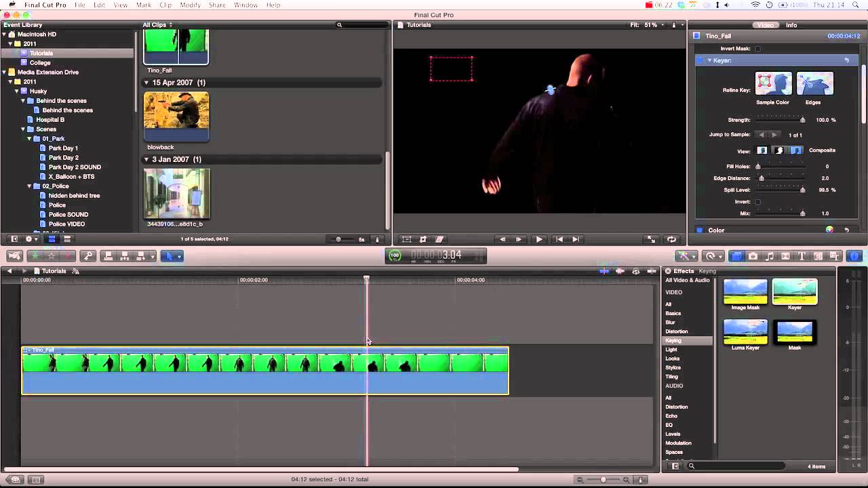Screen dimensions: 868x488
Task: Open the Photos browser camera icon
Action: click(753, 256)
